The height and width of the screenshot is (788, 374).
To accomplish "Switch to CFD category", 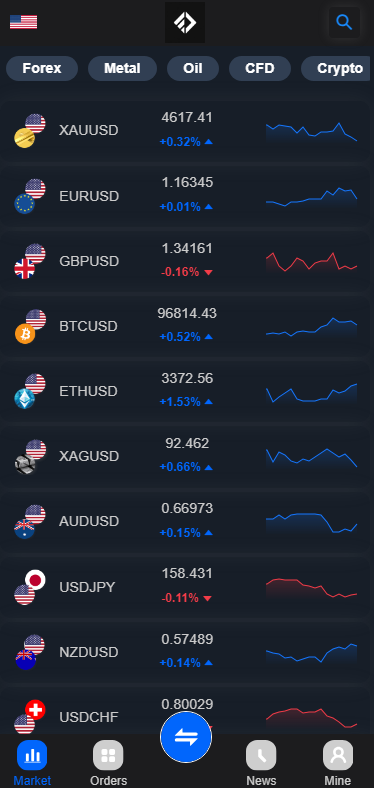I will [x=260, y=68].
